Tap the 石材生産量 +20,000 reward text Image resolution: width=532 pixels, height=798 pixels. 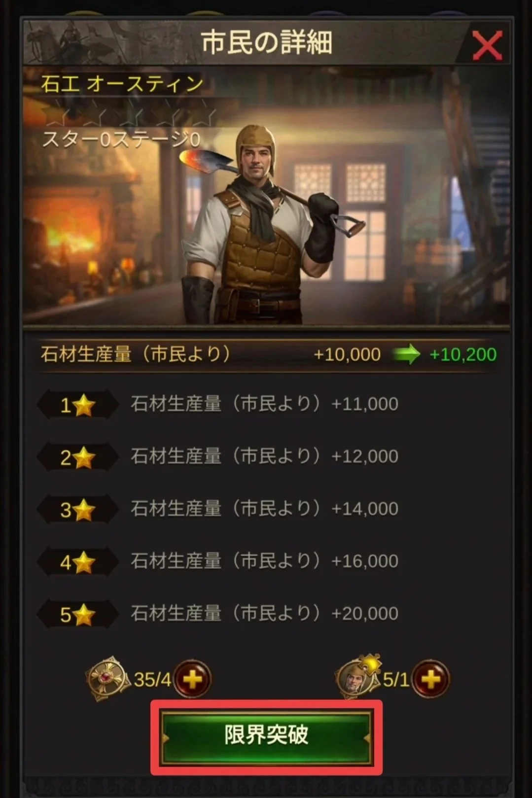click(264, 614)
